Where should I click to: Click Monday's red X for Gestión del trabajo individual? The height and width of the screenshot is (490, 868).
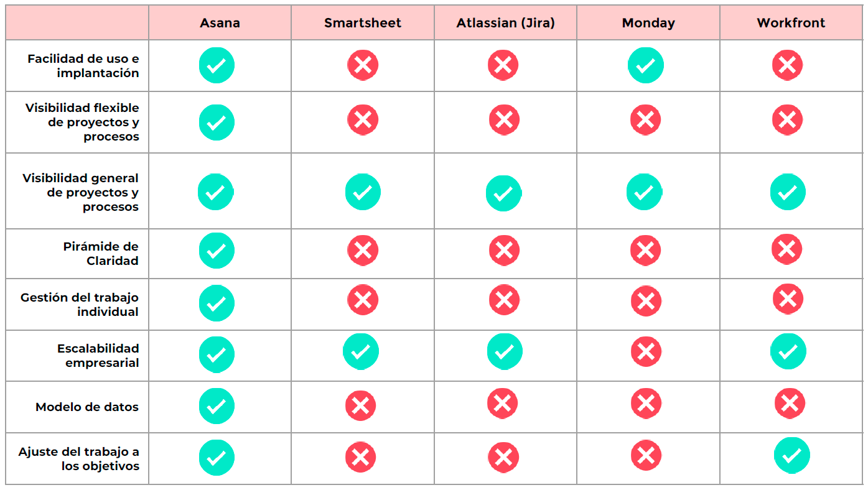click(646, 302)
